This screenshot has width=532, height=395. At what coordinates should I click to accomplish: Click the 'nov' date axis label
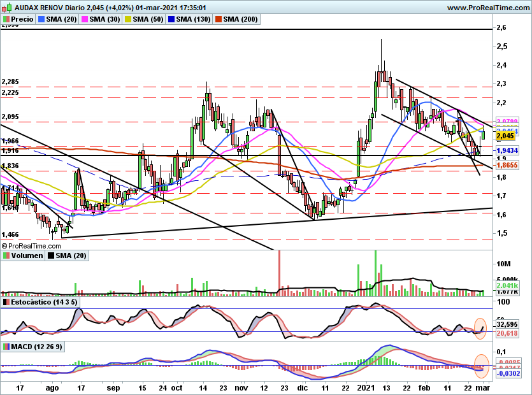point(241,387)
